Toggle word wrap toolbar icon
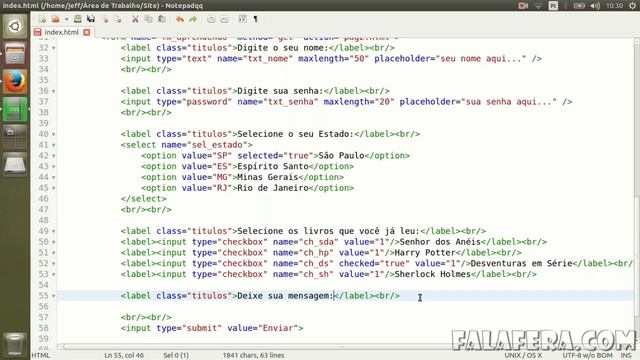Viewport: 640px width, 360px height. tap(242, 19)
